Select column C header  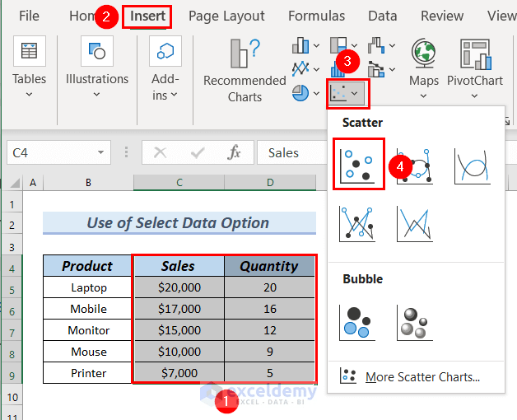179,183
